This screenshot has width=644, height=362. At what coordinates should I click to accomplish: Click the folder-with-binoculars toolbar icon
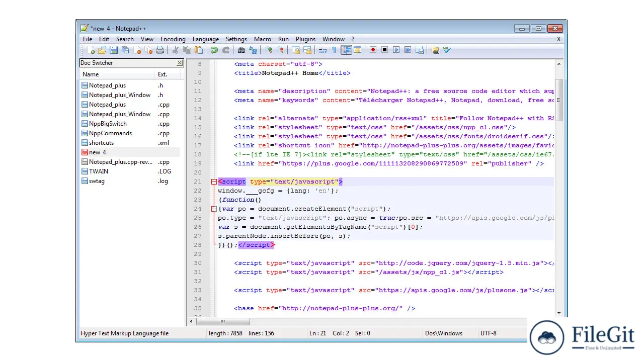[435, 50]
